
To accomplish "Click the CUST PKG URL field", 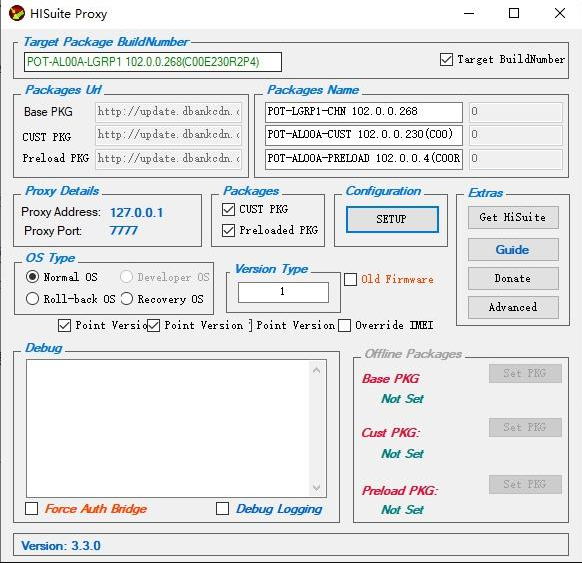I will [169, 135].
